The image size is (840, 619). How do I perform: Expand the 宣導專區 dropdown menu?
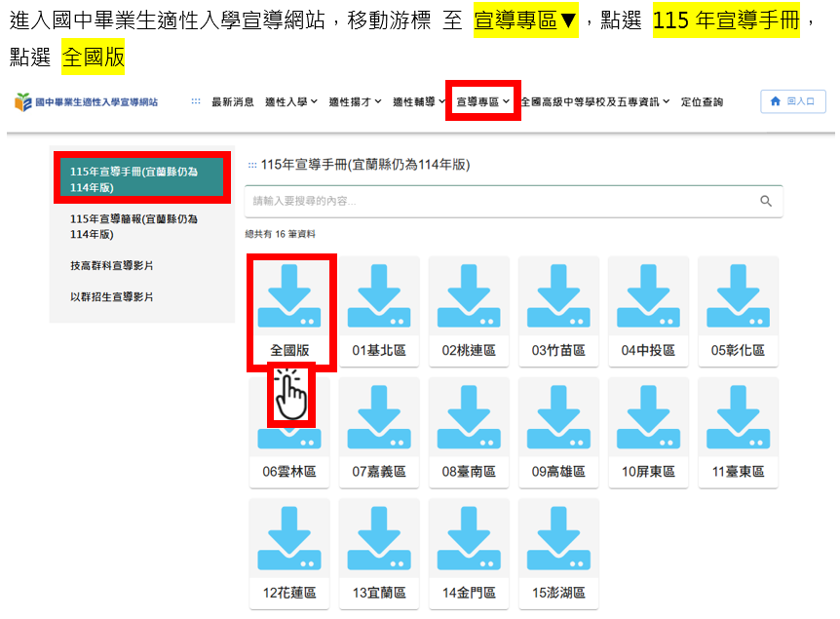[x=483, y=101]
